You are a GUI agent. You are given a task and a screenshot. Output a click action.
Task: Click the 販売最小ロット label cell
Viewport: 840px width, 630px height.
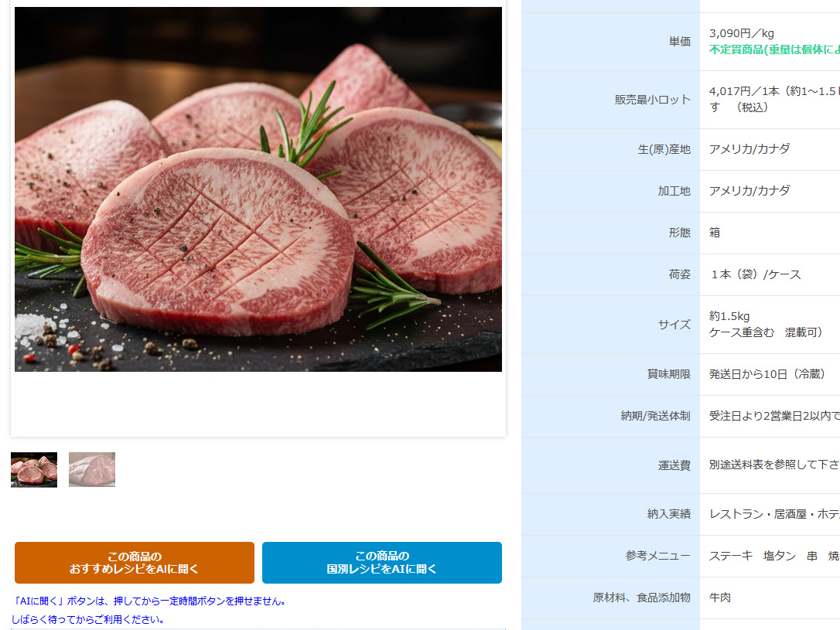611,100
